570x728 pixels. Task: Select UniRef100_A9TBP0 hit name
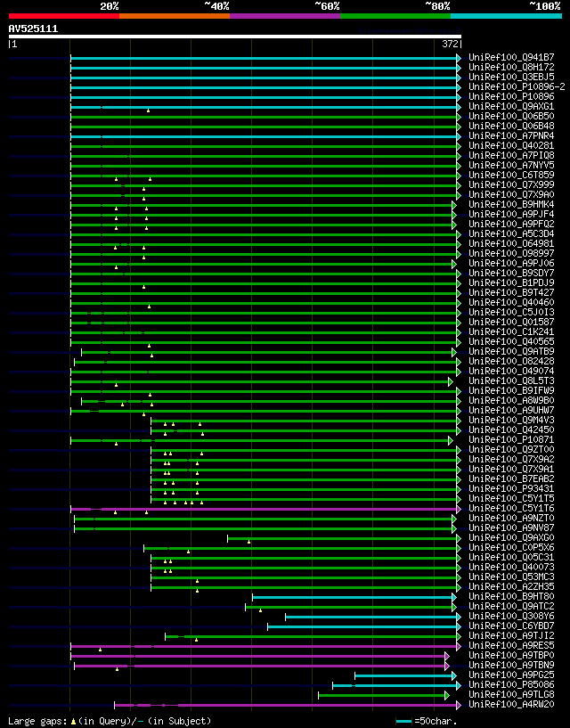[x=511, y=656]
